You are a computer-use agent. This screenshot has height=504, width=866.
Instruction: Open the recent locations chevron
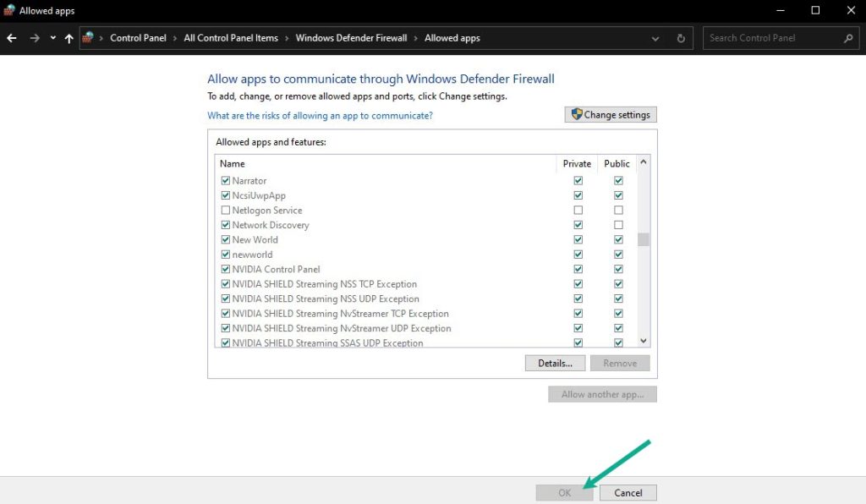point(53,38)
